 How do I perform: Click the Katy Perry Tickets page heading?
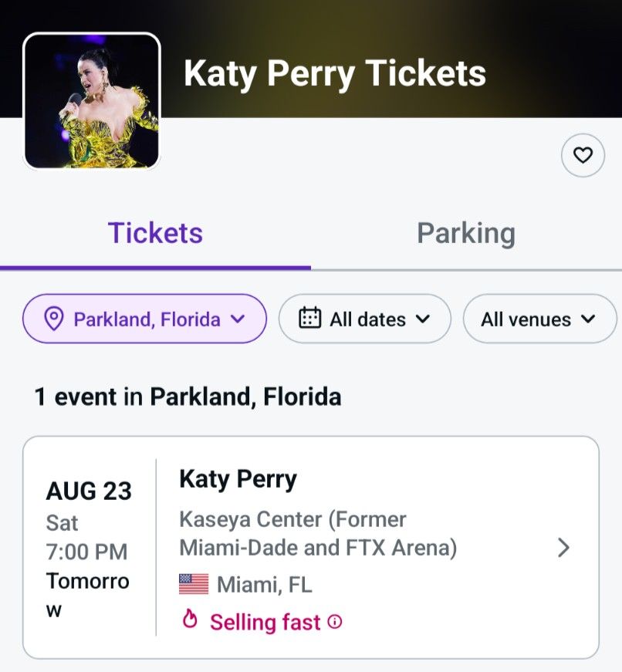pos(335,73)
